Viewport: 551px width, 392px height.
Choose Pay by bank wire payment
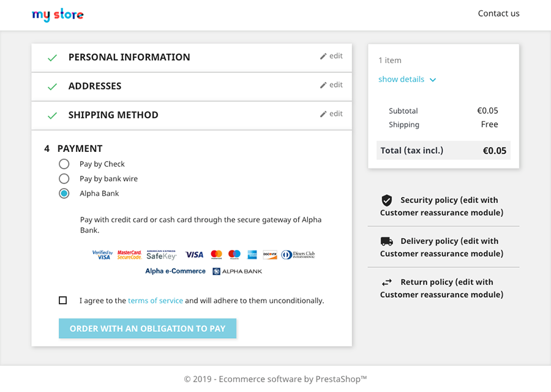(x=64, y=179)
